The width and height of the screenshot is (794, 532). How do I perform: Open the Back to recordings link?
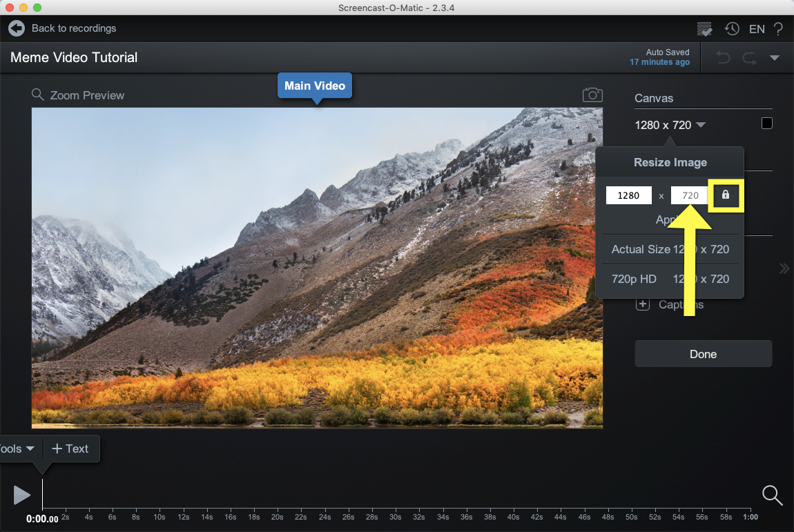(74, 28)
